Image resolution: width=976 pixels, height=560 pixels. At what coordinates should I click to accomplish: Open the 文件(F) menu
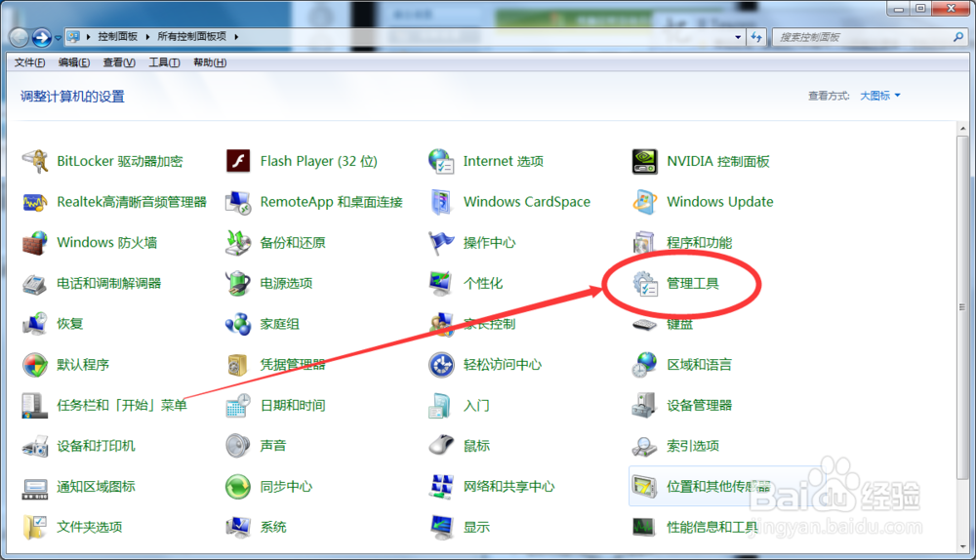click(x=29, y=62)
